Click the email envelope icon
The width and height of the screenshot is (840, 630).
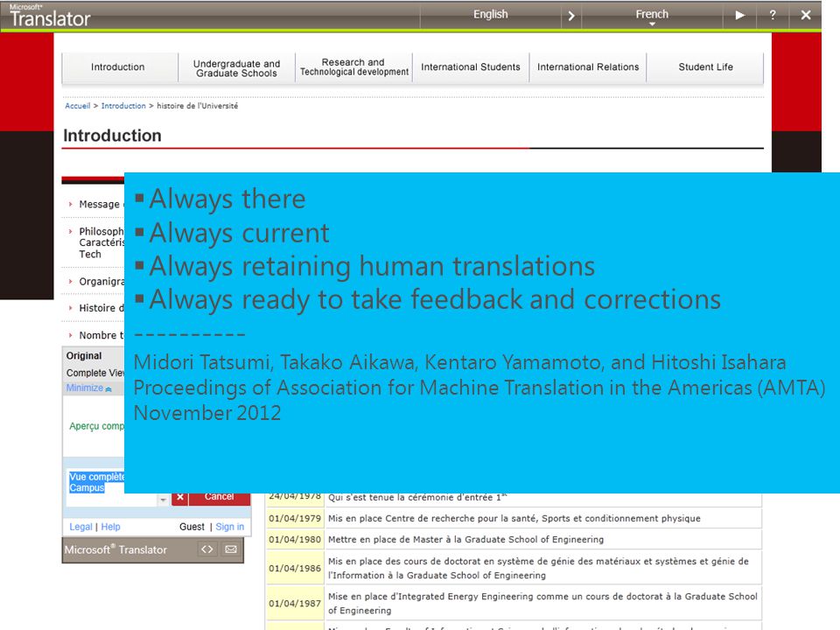click(x=231, y=549)
